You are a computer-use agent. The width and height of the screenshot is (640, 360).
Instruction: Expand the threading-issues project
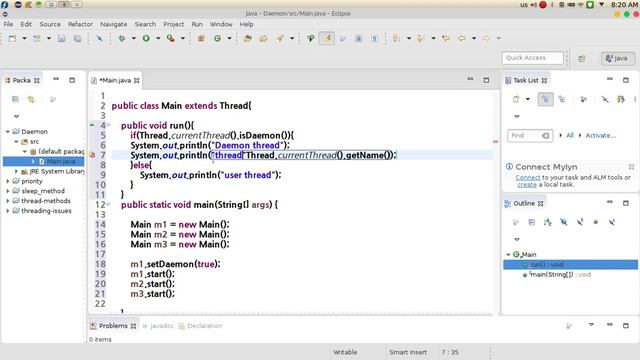[x=8, y=211]
